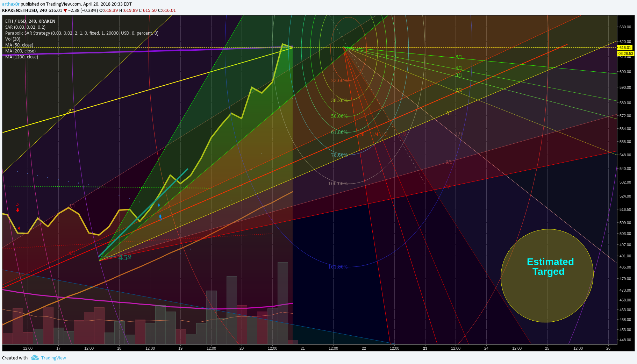Click the L:615.50 low value

[x=148, y=10]
